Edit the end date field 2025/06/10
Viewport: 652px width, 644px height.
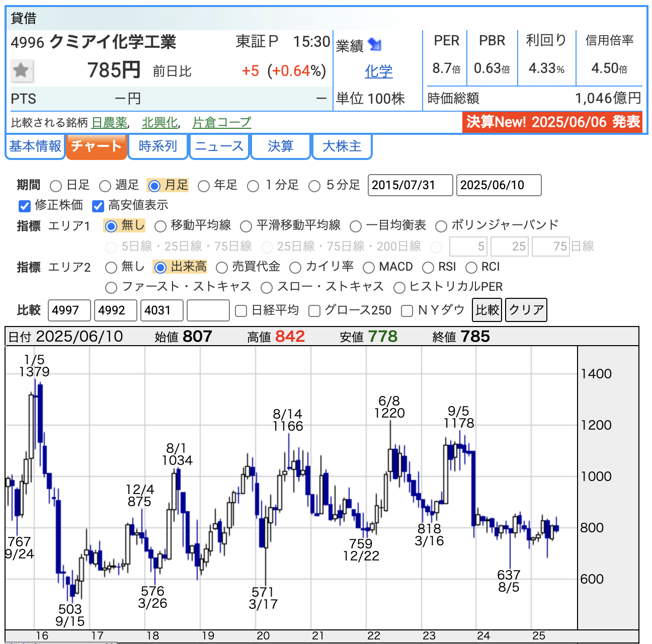click(x=499, y=185)
